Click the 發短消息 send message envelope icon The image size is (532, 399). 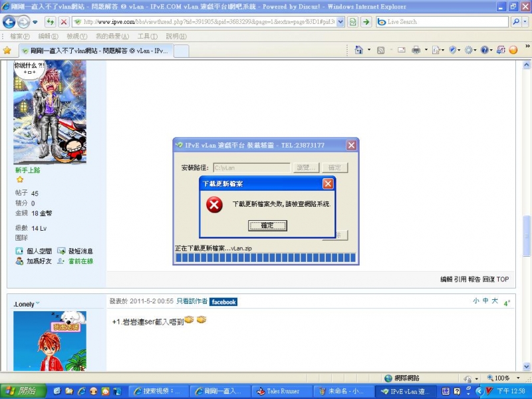tap(60, 250)
